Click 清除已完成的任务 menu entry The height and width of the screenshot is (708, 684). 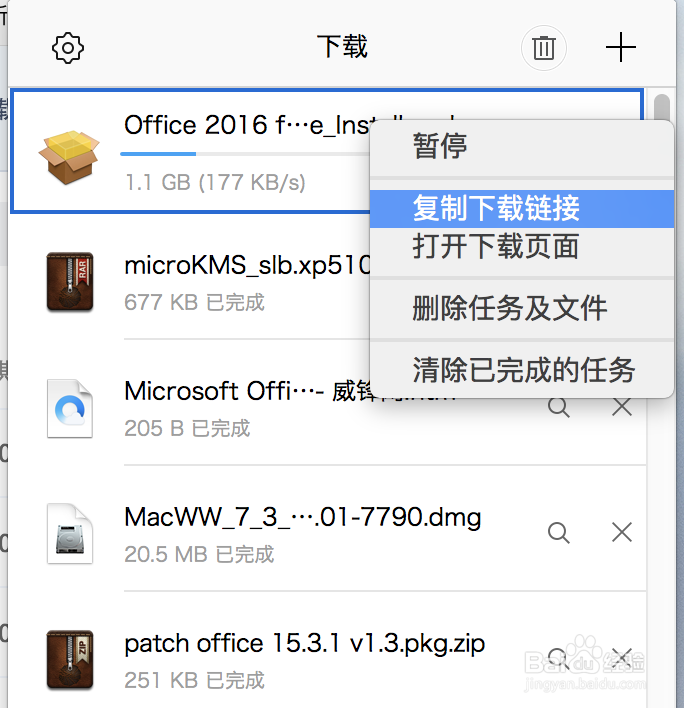[x=521, y=370]
